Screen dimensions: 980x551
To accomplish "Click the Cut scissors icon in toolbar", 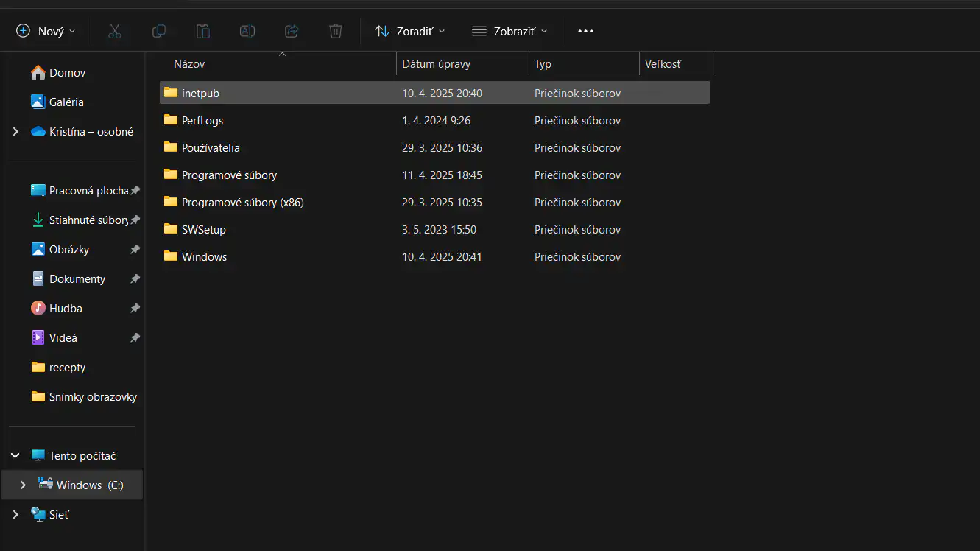I will (114, 31).
